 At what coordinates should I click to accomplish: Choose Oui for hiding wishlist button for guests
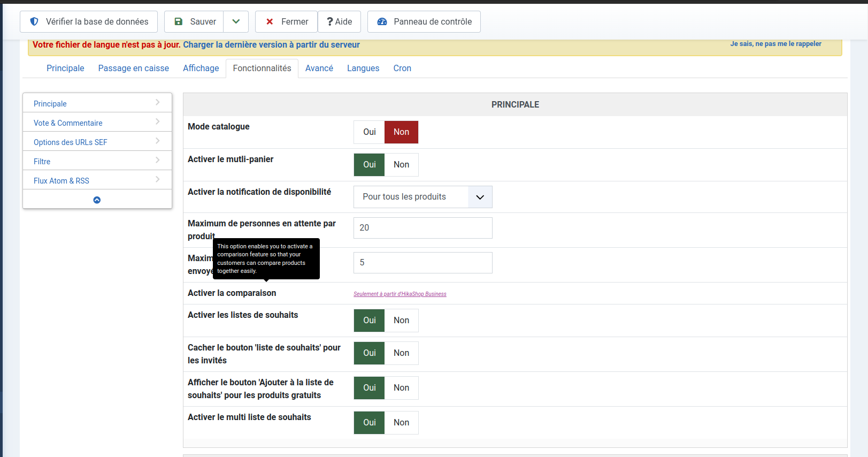(x=369, y=353)
